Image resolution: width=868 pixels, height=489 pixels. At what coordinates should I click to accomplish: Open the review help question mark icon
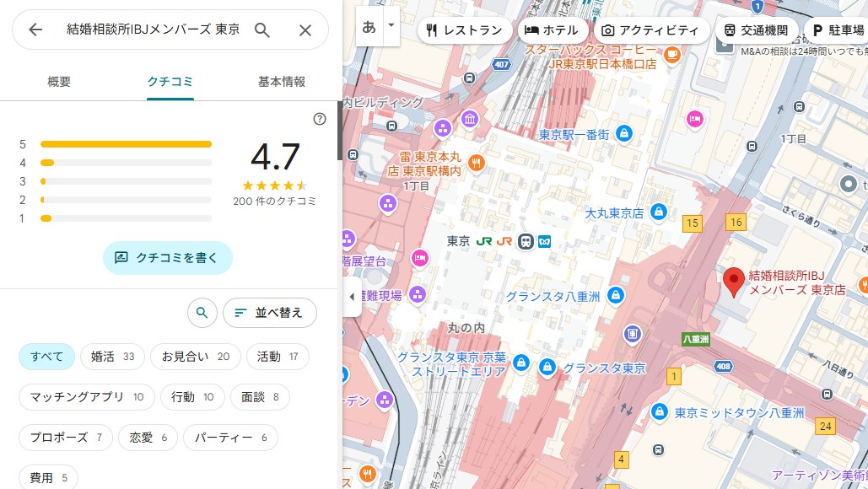[320, 119]
